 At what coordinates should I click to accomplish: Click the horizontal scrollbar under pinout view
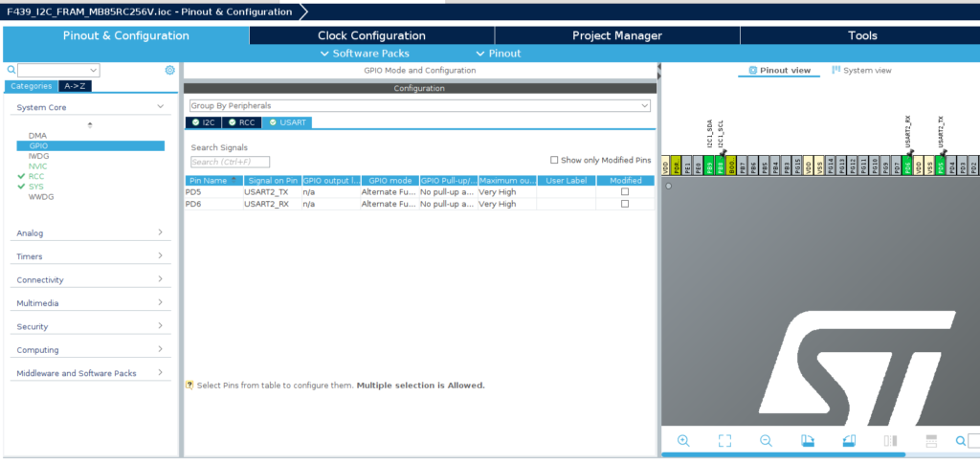pos(783,454)
